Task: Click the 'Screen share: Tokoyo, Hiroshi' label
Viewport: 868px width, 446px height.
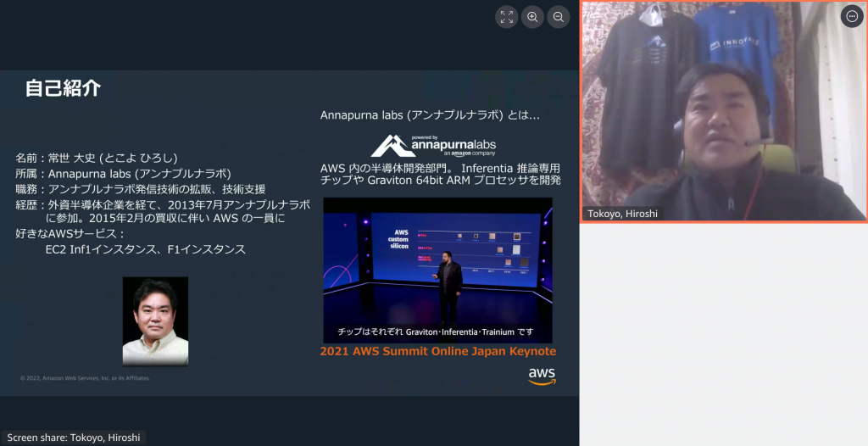Action: click(x=74, y=438)
